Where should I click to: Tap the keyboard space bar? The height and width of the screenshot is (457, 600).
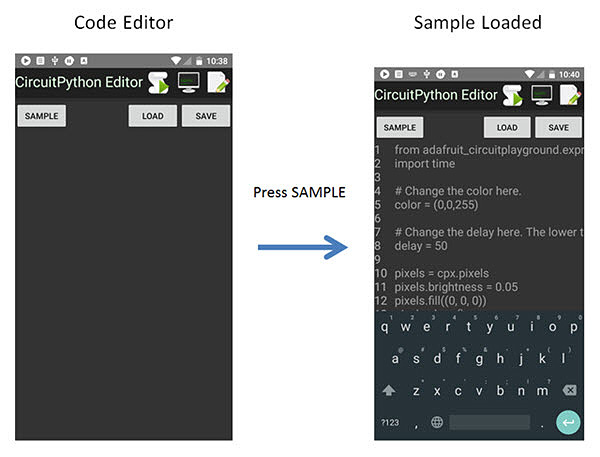(x=489, y=422)
